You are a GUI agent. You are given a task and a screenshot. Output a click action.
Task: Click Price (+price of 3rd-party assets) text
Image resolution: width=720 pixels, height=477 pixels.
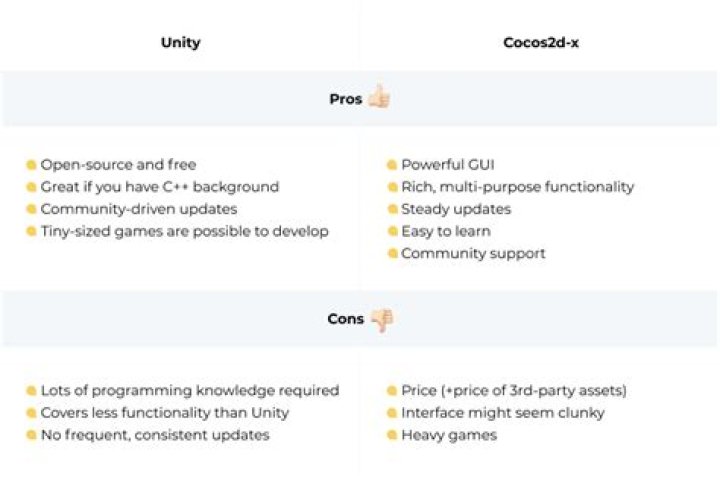tap(513, 391)
